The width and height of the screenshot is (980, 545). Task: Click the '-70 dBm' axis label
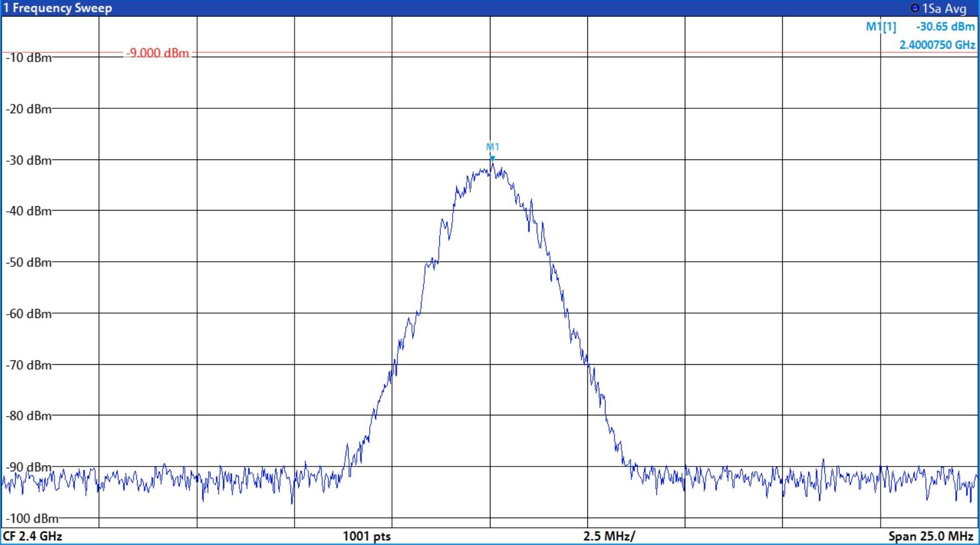28,365
